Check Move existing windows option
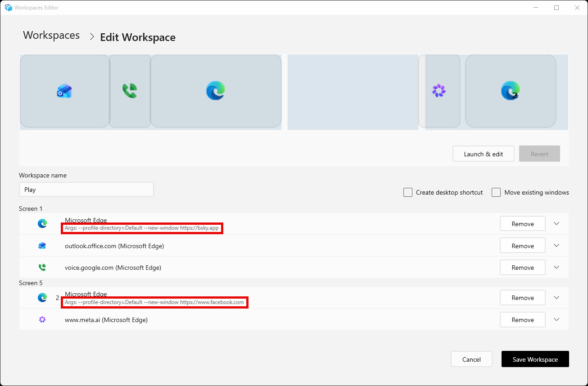Image resolution: width=588 pixels, height=386 pixels. tap(496, 192)
